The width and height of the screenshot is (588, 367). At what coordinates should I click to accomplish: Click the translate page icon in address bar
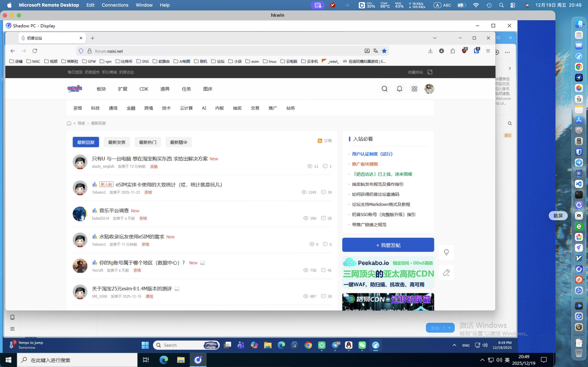(x=376, y=51)
